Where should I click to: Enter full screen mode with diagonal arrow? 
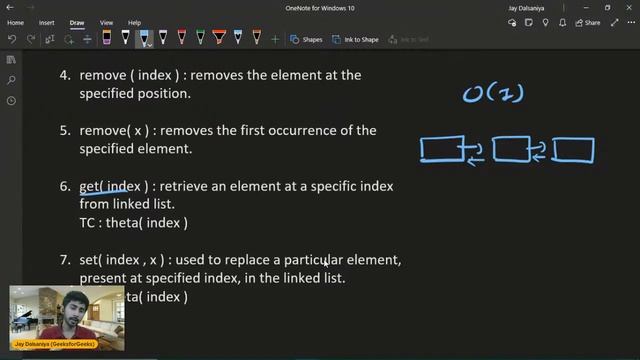coord(614,23)
